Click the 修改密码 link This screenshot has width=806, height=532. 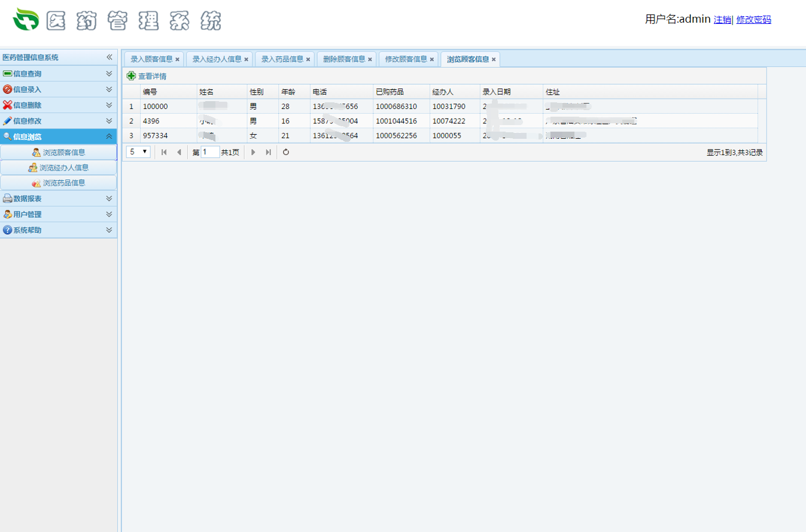point(754,20)
